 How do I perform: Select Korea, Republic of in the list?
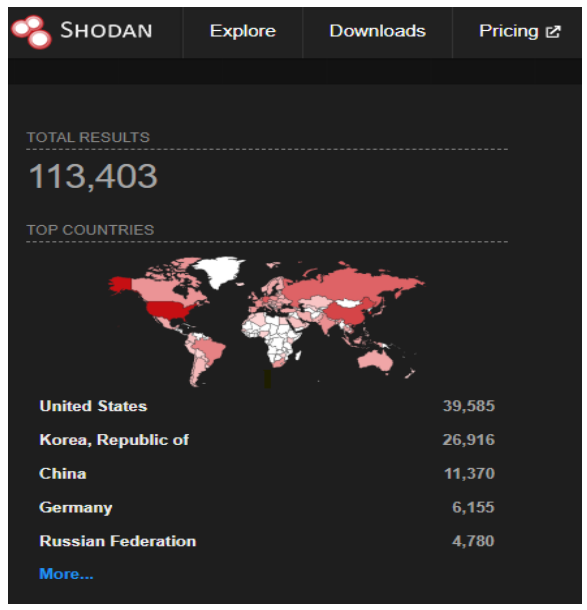(x=114, y=440)
